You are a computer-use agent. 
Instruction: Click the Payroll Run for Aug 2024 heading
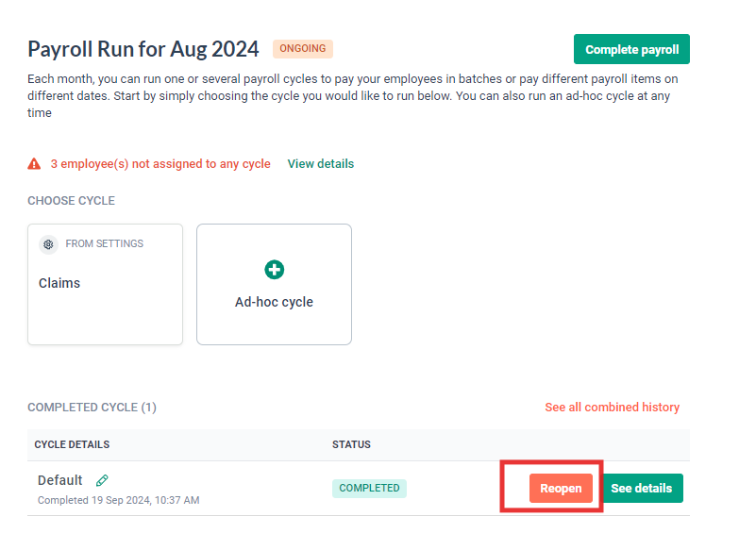coord(143,48)
